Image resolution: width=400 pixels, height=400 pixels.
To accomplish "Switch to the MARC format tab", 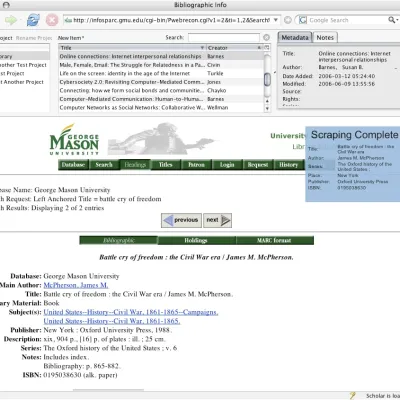I will click(x=275, y=240).
